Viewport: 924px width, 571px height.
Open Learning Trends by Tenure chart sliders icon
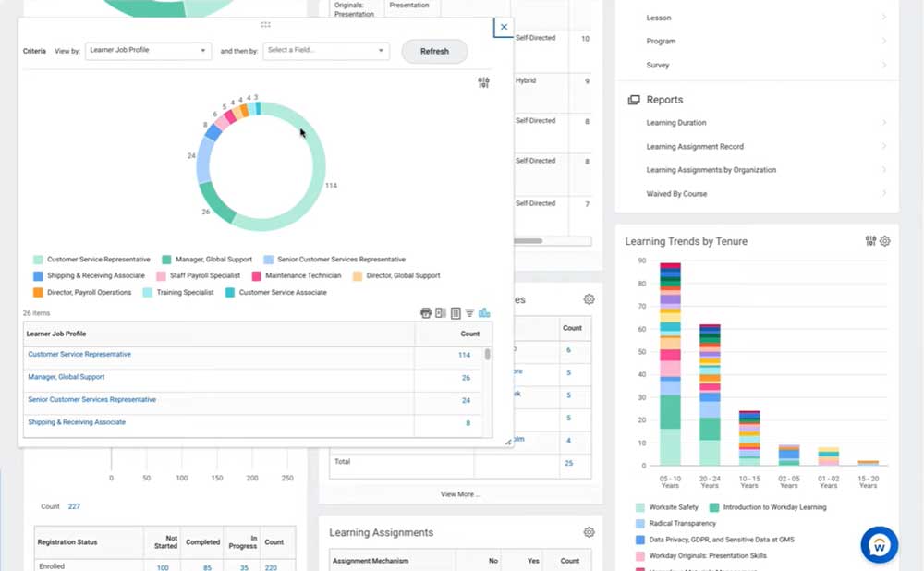(x=870, y=240)
